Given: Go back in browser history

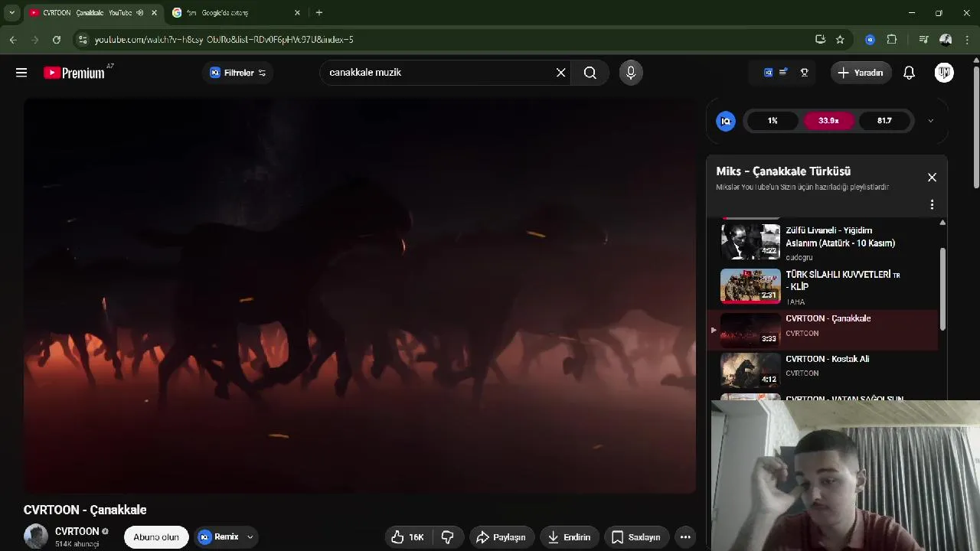Looking at the screenshot, I should [13, 40].
